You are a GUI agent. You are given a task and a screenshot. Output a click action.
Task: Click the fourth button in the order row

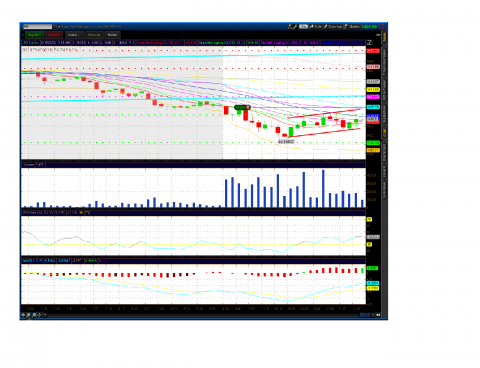coord(94,35)
